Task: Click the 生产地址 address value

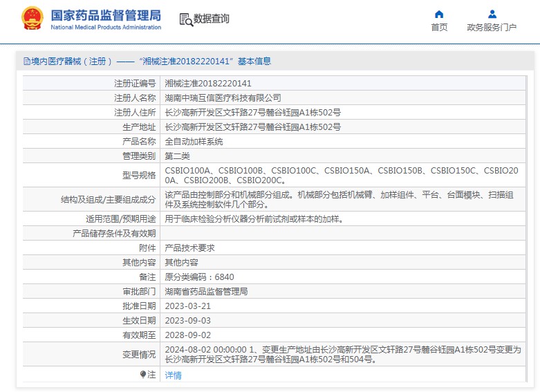Action: 253,127
